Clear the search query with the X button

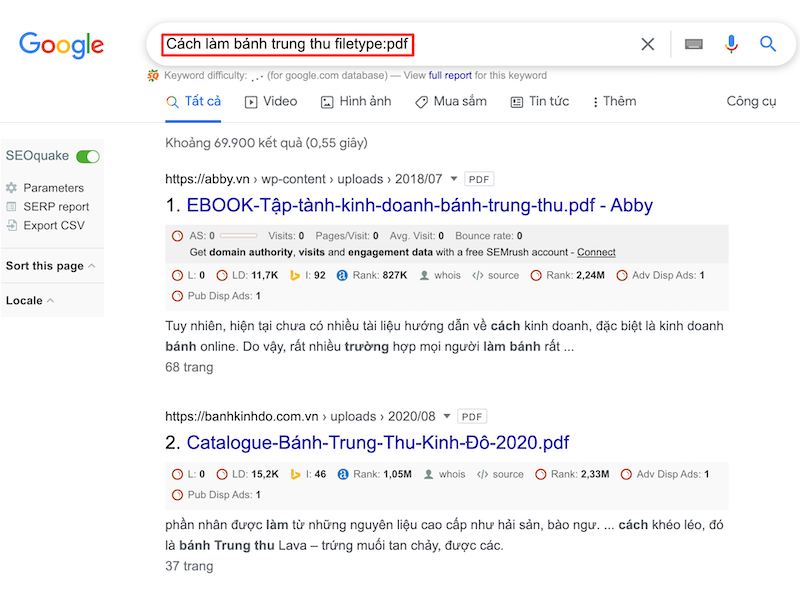(x=647, y=44)
